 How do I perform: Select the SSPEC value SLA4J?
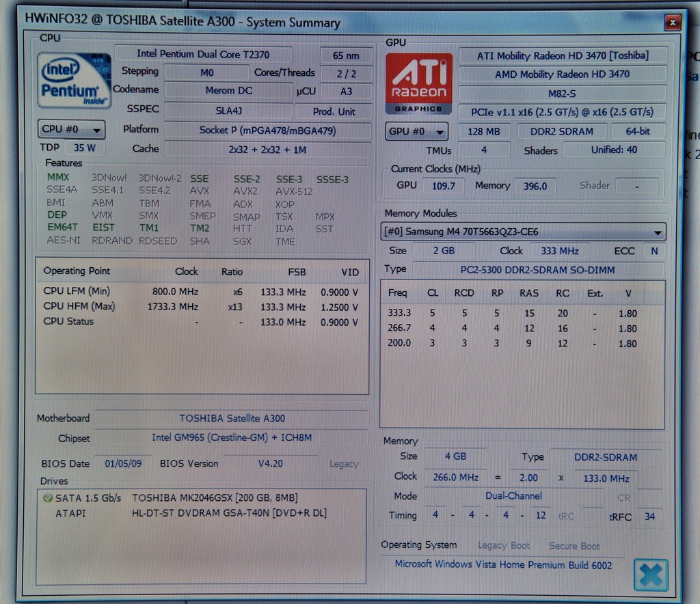point(228,111)
